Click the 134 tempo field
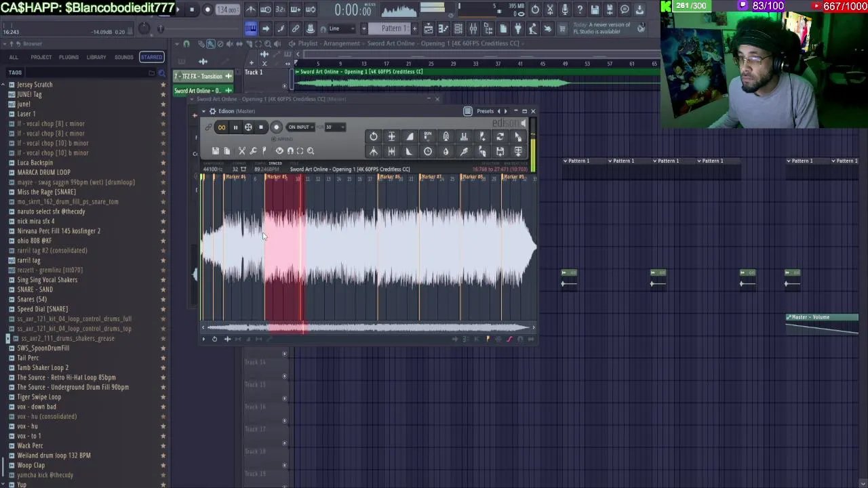This screenshot has width=868, height=488. pyautogui.click(x=227, y=9)
